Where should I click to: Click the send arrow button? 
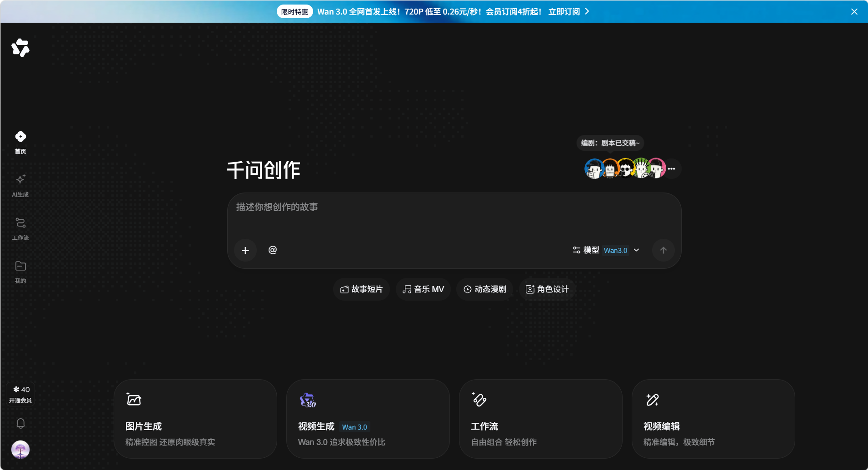[x=663, y=250]
